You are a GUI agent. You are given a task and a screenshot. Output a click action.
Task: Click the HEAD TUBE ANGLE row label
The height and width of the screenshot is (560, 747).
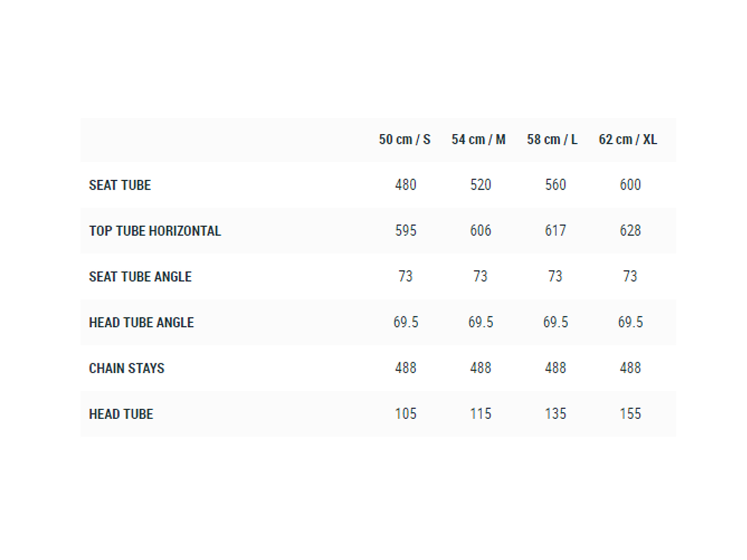click(141, 323)
